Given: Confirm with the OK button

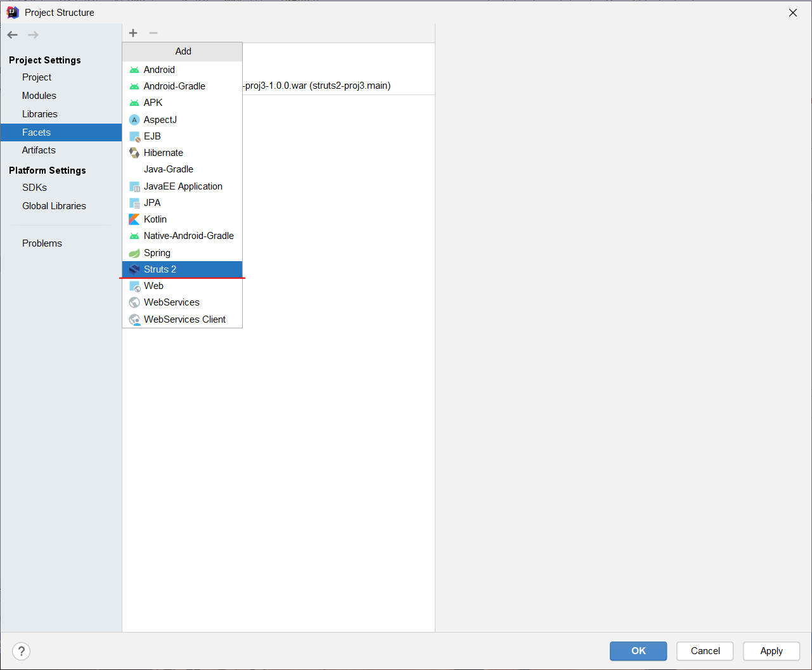Looking at the screenshot, I should [638, 651].
